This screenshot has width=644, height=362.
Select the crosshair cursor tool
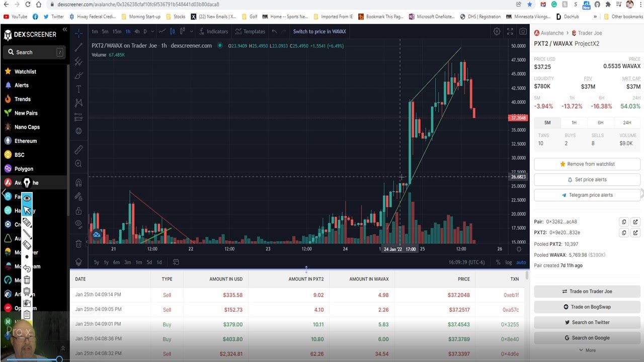pos(78,33)
